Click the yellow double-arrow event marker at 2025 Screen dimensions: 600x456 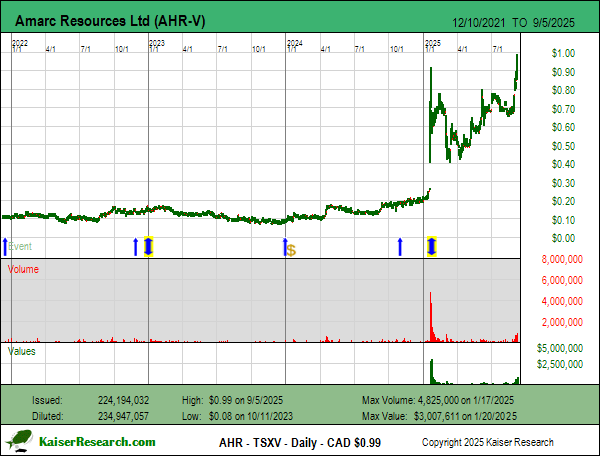[x=432, y=246]
